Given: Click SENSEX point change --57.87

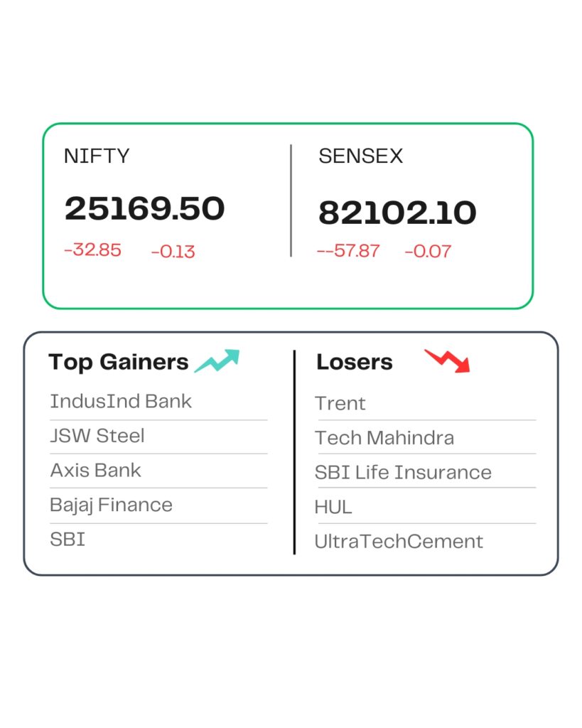Looking at the screenshot, I should pyautogui.click(x=348, y=251).
